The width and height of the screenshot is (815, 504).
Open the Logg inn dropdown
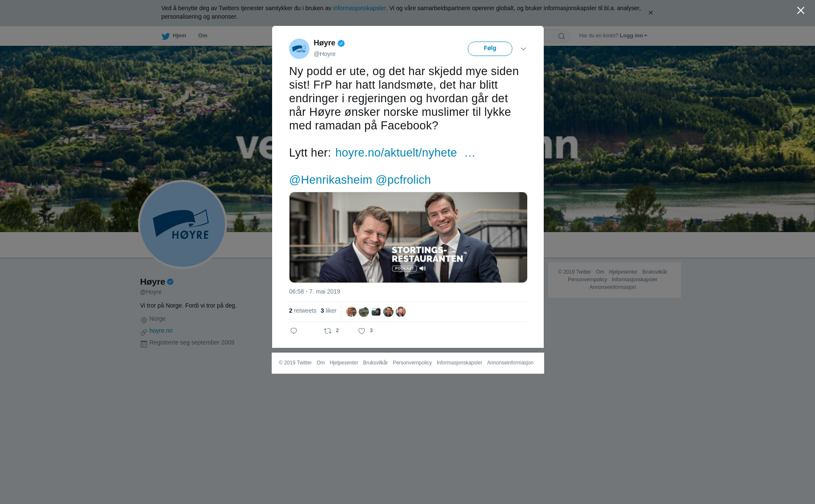pyautogui.click(x=633, y=36)
